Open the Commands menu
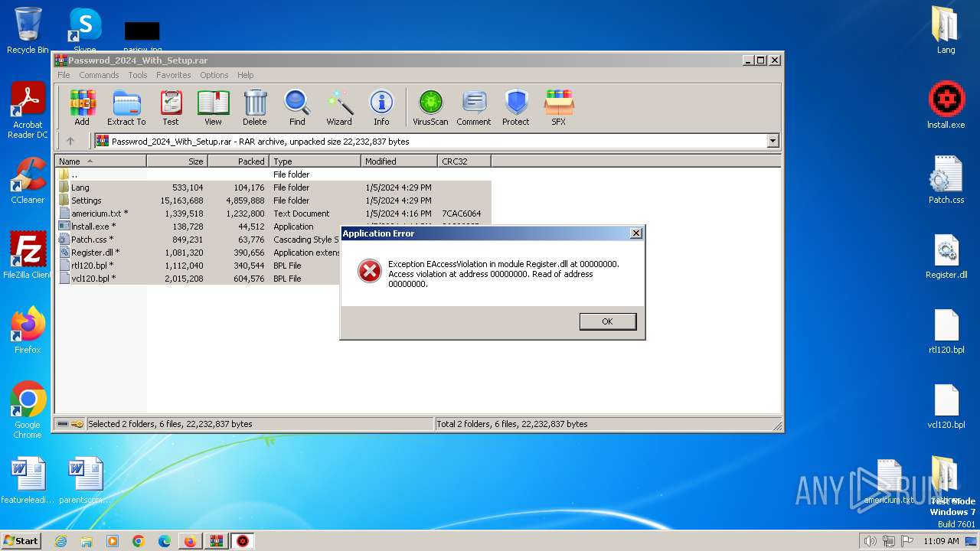 coord(99,75)
